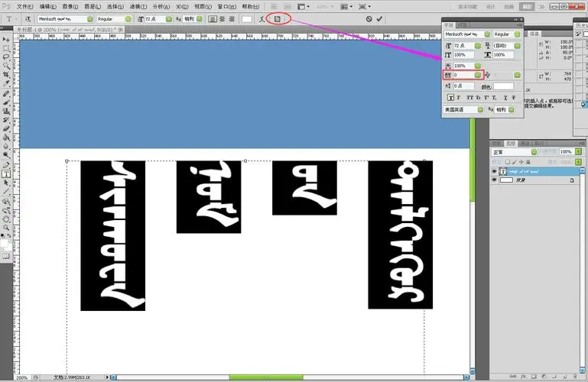
Task: Click the green horizontal scrollbar thumb
Action: click(266, 377)
